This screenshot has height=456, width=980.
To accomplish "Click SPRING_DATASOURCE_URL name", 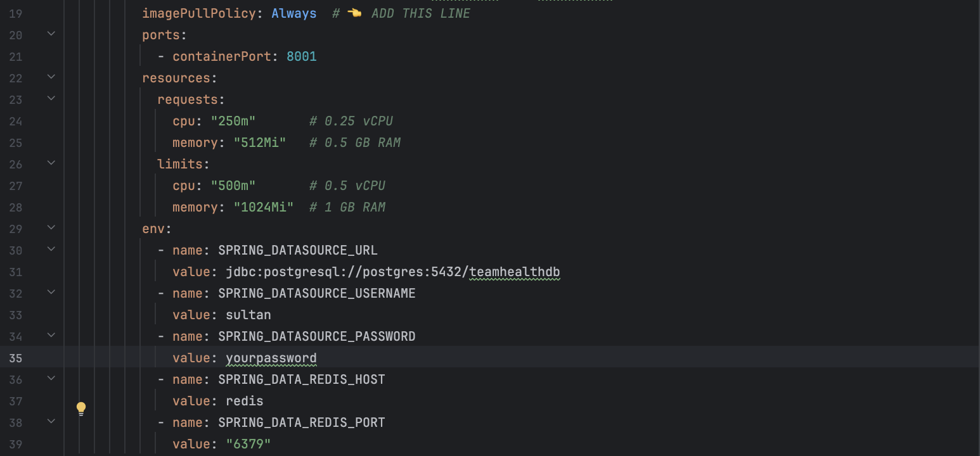I will pyautogui.click(x=298, y=251).
